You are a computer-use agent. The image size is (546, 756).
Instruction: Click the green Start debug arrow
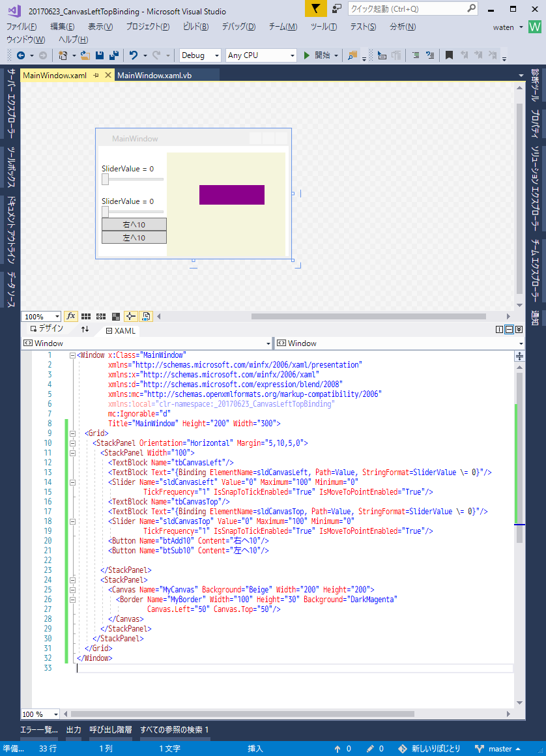tap(306, 55)
